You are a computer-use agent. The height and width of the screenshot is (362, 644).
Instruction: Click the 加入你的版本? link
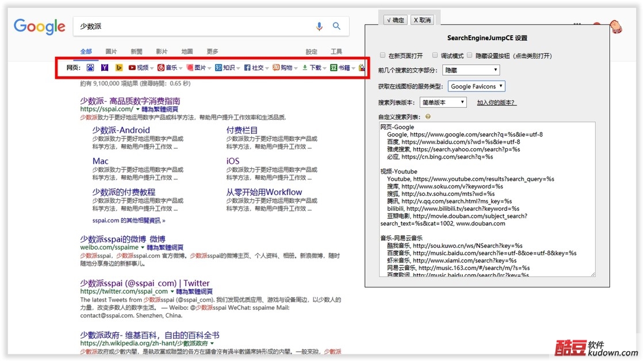[496, 103]
